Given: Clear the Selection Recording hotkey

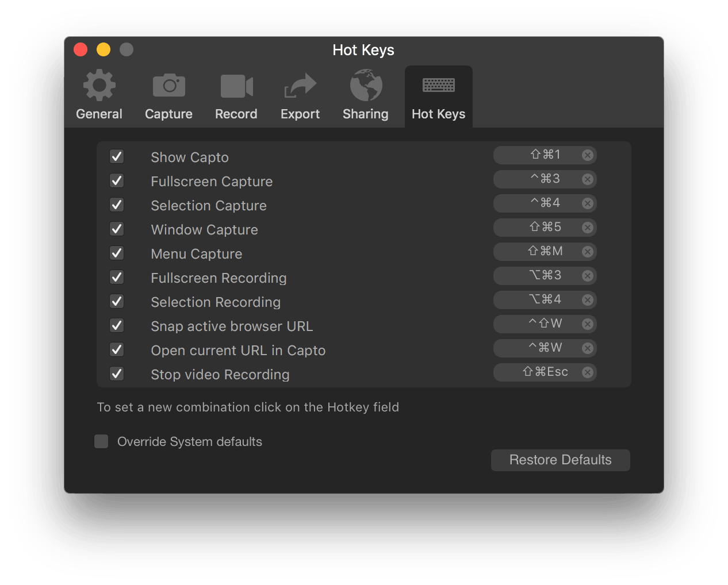Looking at the screenshot, I should coord(587,300).
